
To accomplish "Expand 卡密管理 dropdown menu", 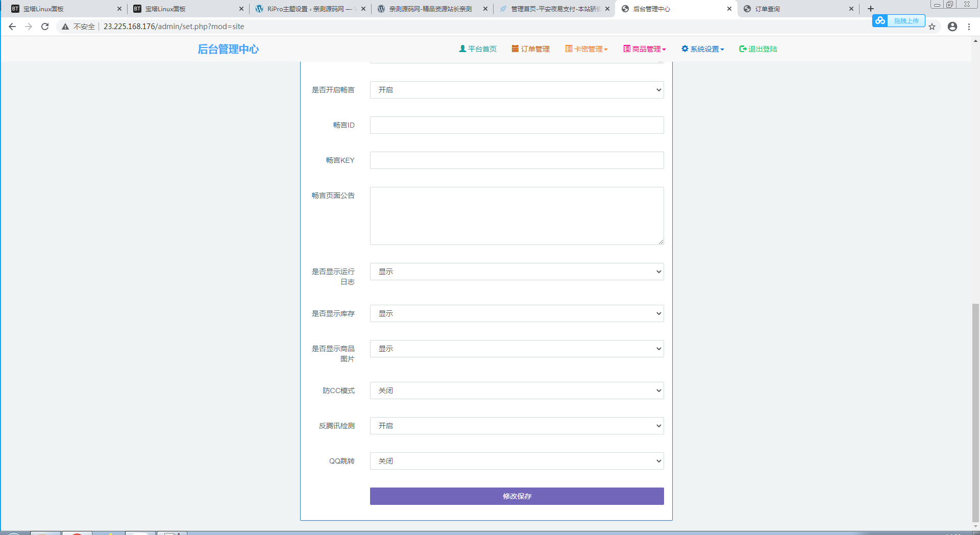I will tap(586, 49).
